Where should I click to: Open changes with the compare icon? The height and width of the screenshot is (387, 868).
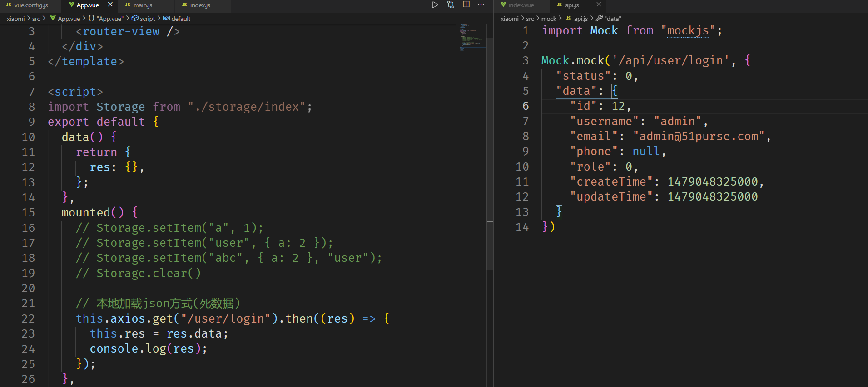point(451,5)
